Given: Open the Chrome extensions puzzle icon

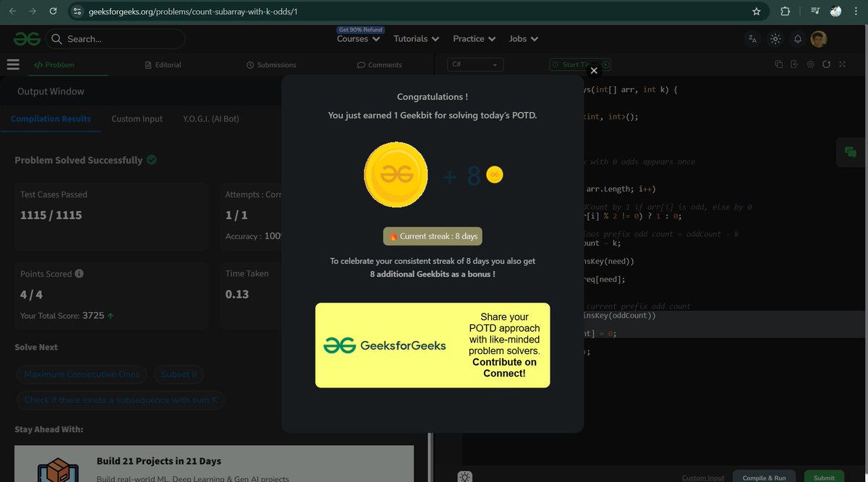Looking at the screenshot, I should pos(786,12).
